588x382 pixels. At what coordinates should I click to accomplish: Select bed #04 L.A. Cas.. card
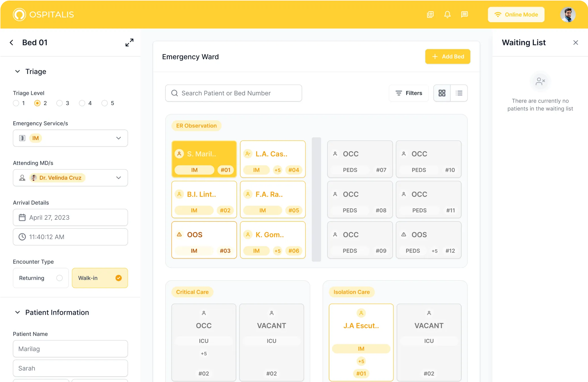point(273,159)
